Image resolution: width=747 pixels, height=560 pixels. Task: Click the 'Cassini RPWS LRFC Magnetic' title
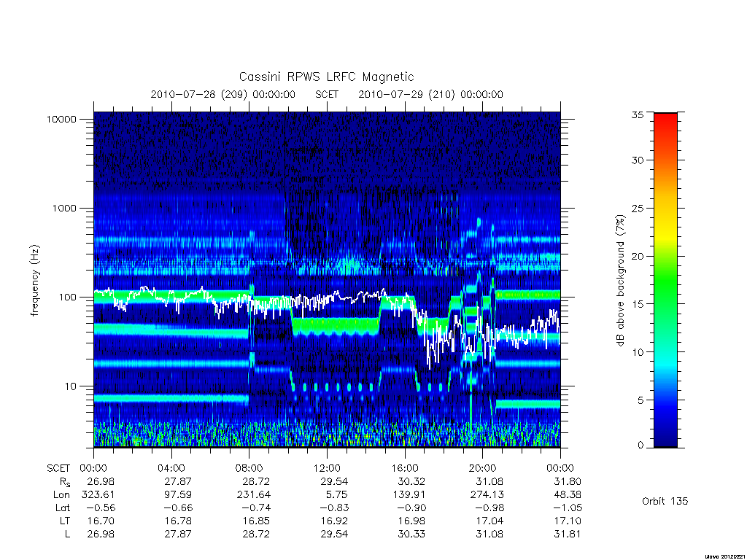tap(326, 77)
